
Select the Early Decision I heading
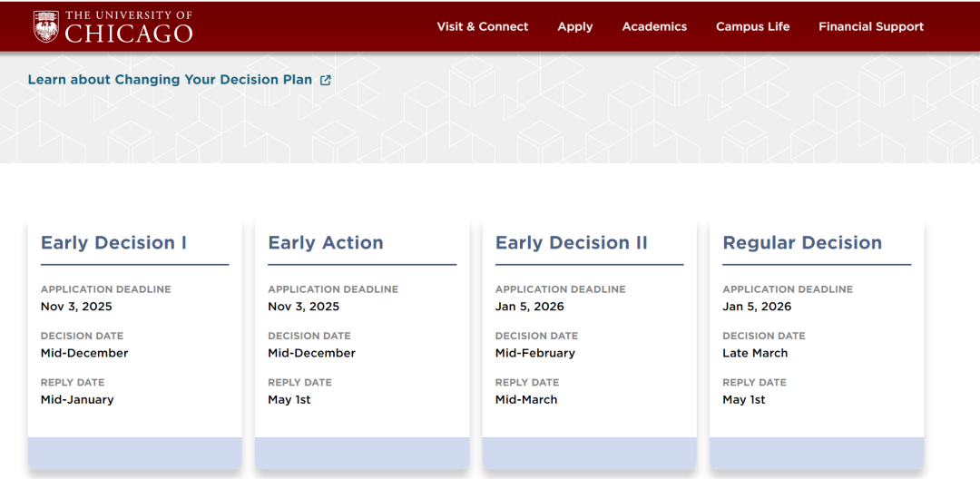tap(113, 242)
